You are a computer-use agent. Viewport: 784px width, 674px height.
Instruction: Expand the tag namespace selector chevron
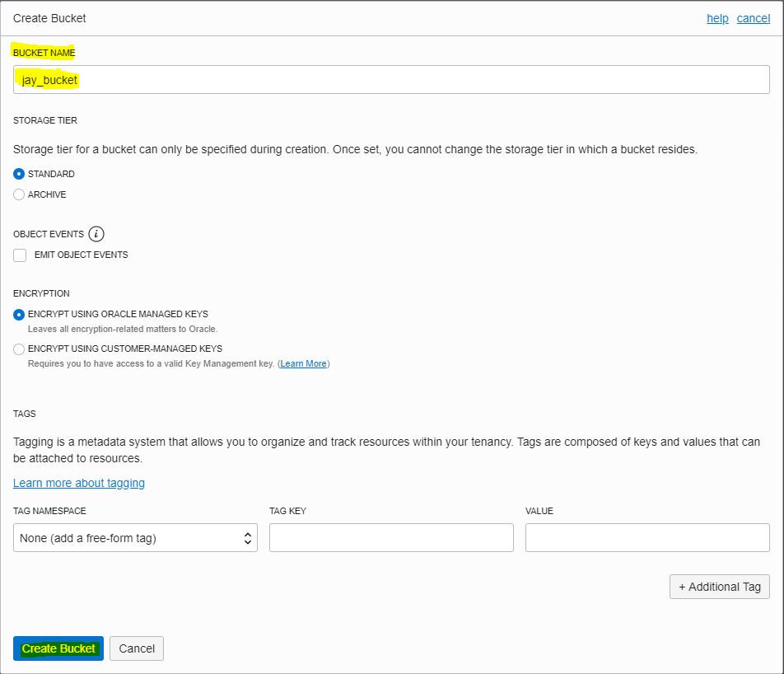(248, 537)
